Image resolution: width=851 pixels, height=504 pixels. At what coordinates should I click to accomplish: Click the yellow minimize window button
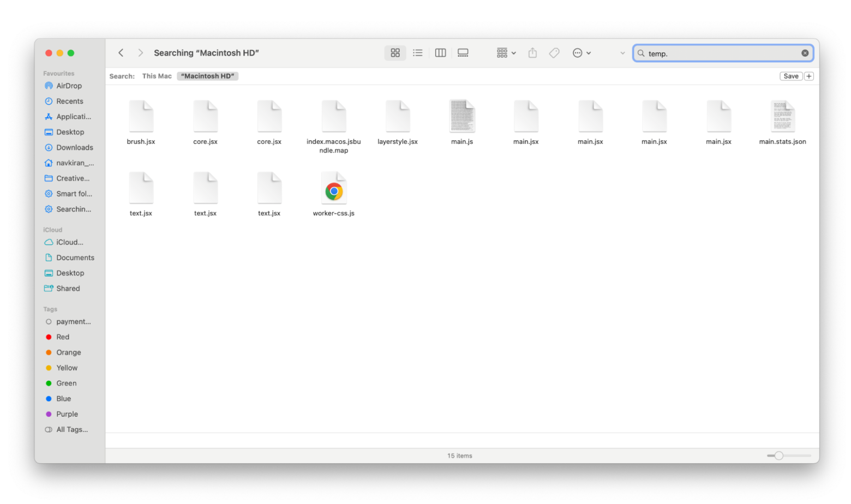(60, 53)
